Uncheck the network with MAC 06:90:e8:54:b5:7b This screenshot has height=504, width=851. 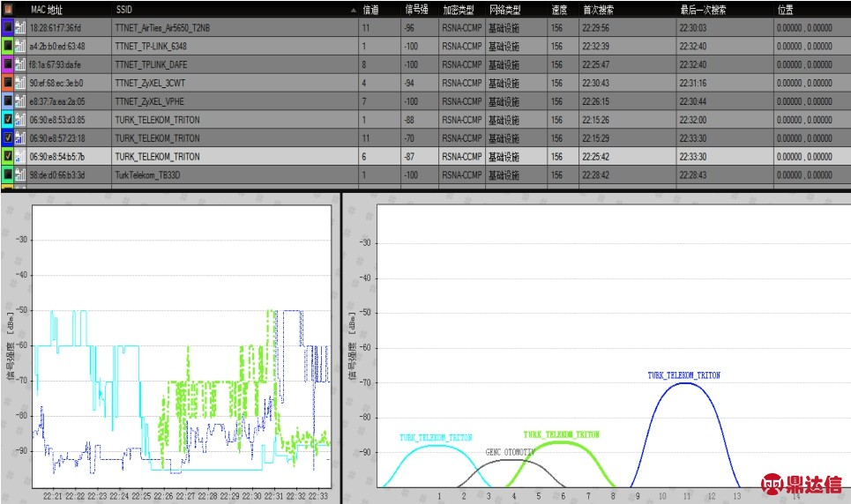(x=8, y=156)
